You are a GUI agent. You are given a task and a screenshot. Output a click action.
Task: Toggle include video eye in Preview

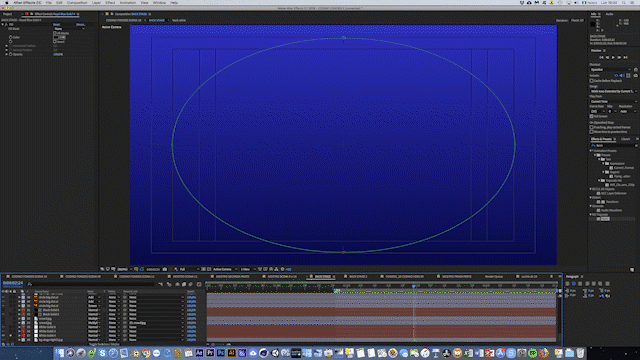(616, 76)
